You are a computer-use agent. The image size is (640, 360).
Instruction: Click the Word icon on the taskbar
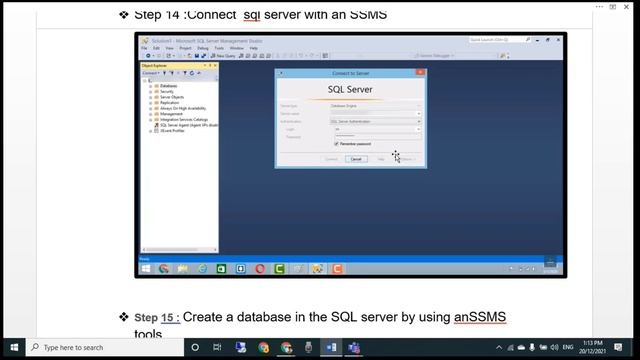331,347
